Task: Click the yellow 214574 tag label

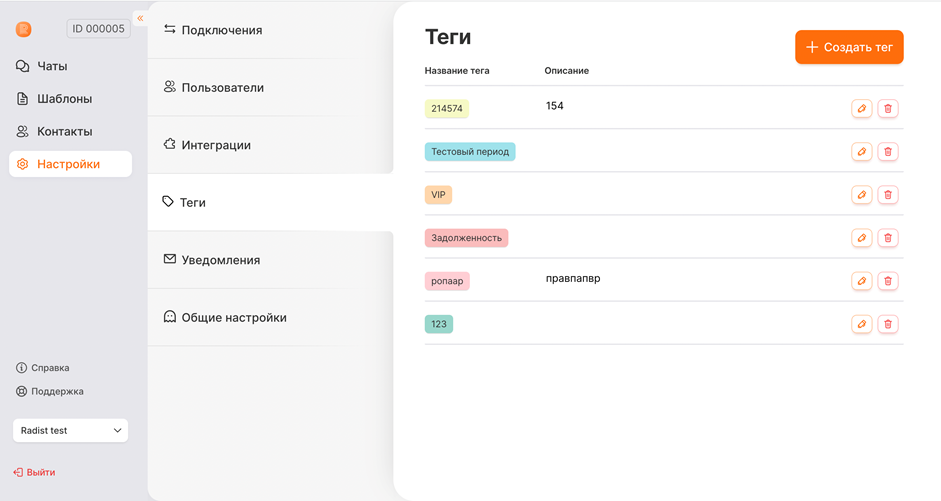Action: tap(446, 109)
